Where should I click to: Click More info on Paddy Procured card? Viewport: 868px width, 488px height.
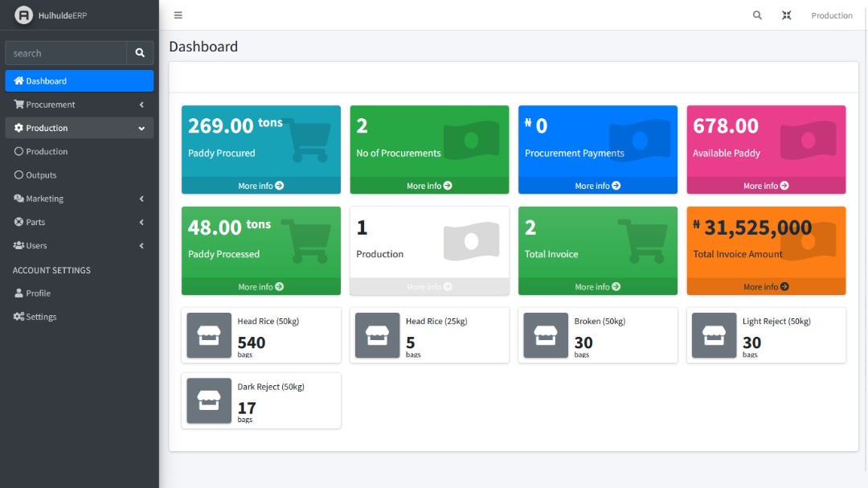pos(260,186)
